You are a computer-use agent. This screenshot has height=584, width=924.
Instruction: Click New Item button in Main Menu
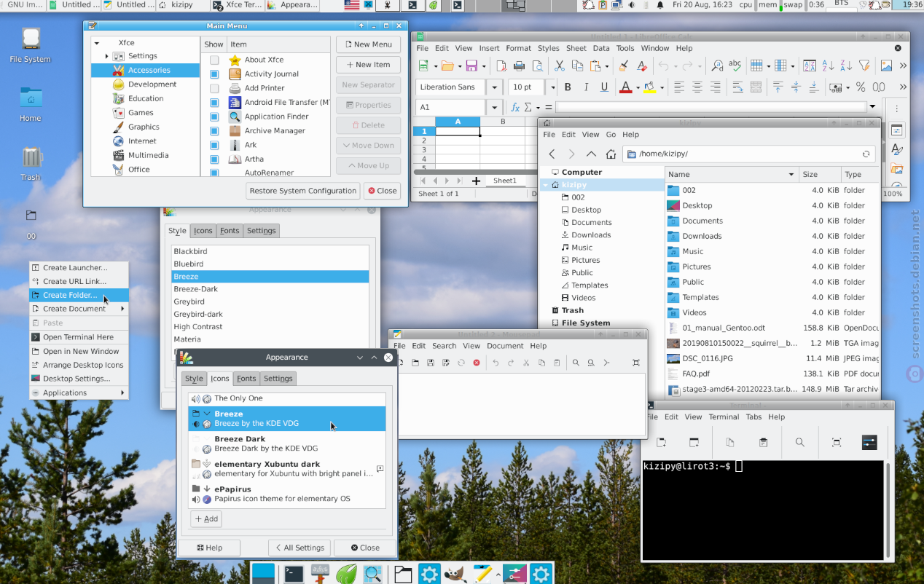click(368, 65)
